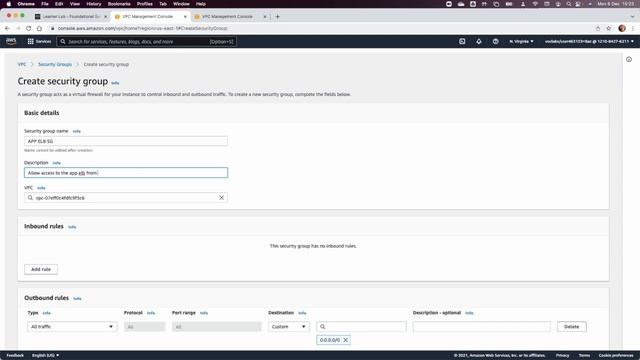The width and height of the screenshot is (640, 360).
Task: Delete the outbound rule
Action: (571, 327)
